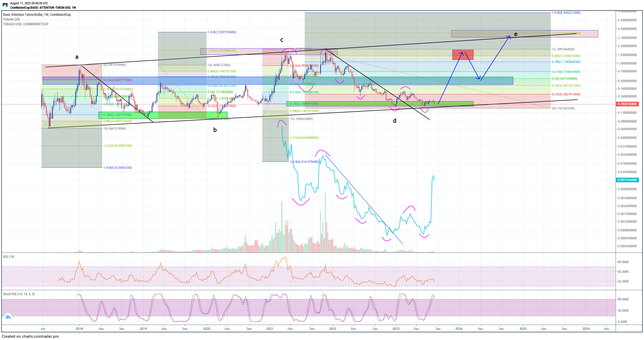The width and height of the screenshot is (644, 340).
Task: Click the red 0.1858102800 current price tag
Action: (627, 104)
